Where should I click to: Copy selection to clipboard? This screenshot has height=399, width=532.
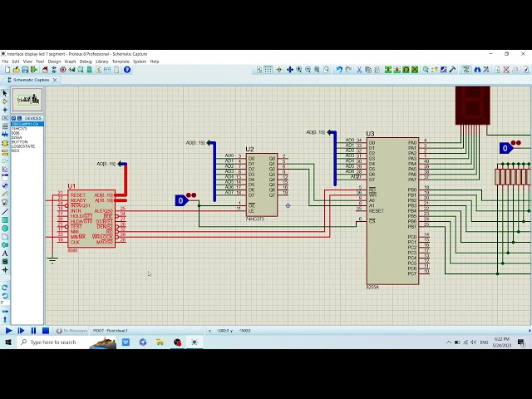pos(368,70)
